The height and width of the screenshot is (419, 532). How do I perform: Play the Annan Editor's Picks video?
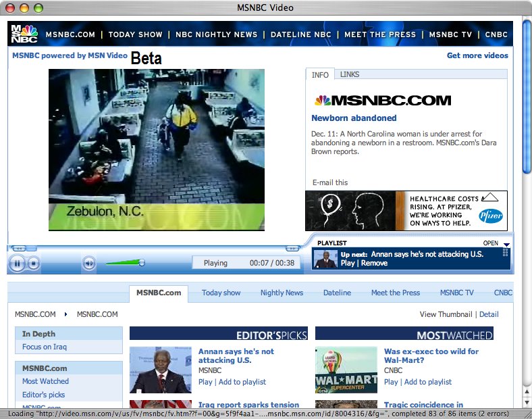205,382
